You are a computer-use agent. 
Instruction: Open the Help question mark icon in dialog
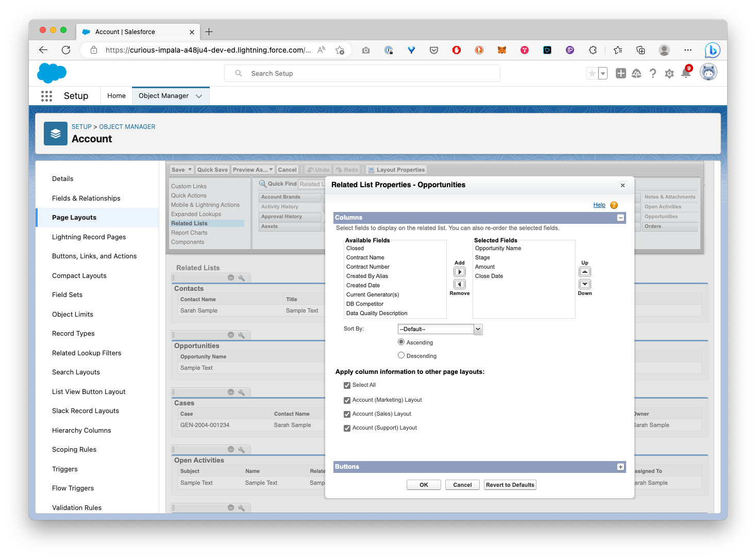[x=614, y=205]
